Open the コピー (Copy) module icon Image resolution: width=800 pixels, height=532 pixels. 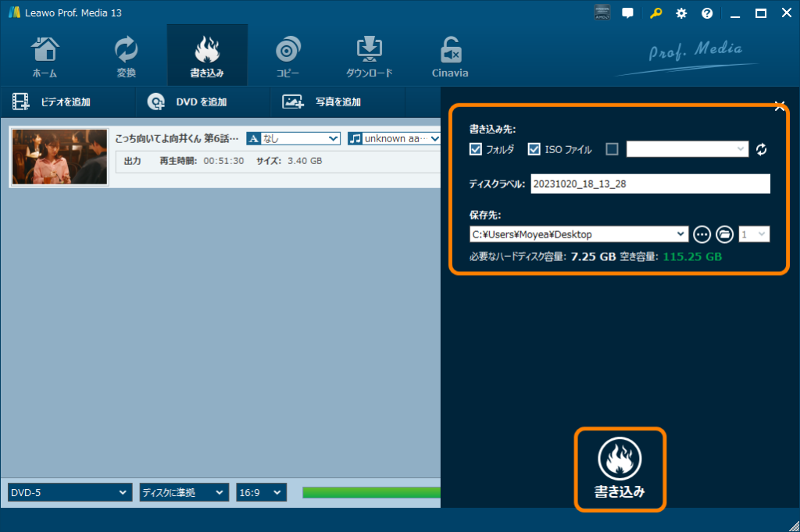[x=287, y=55]
